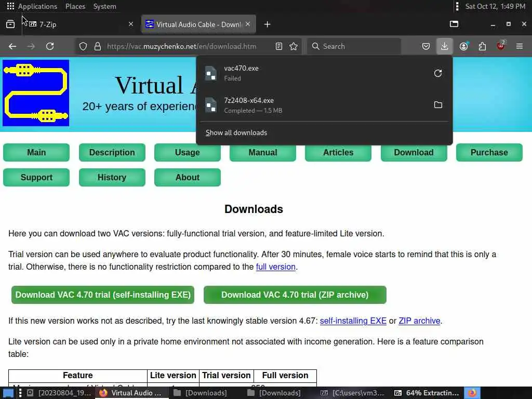
Task: Open the Purchase page
Action: tap(489, 152)
